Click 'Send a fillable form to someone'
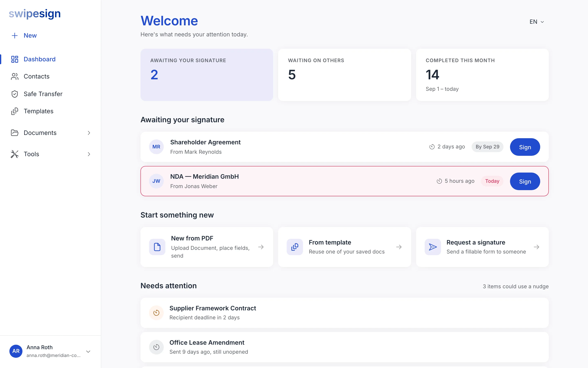The width and height of the screenshot is (588, 368). click(486, 252)
